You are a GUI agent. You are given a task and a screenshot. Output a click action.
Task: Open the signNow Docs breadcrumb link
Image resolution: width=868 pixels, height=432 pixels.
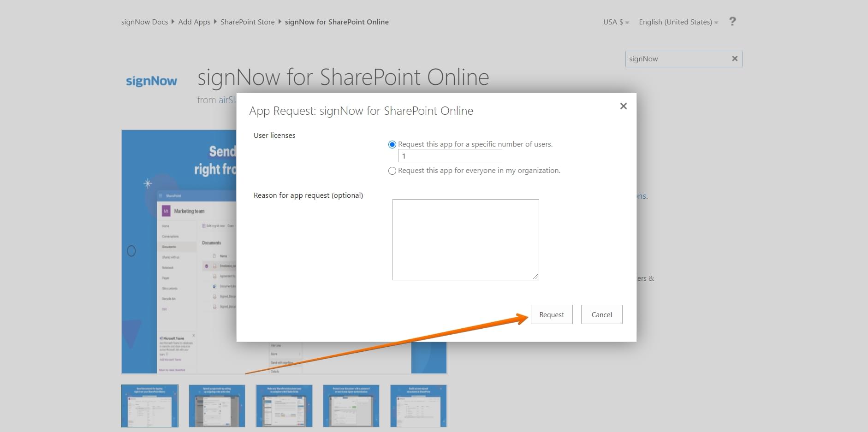pyautogui.click(x=144, y=22)
